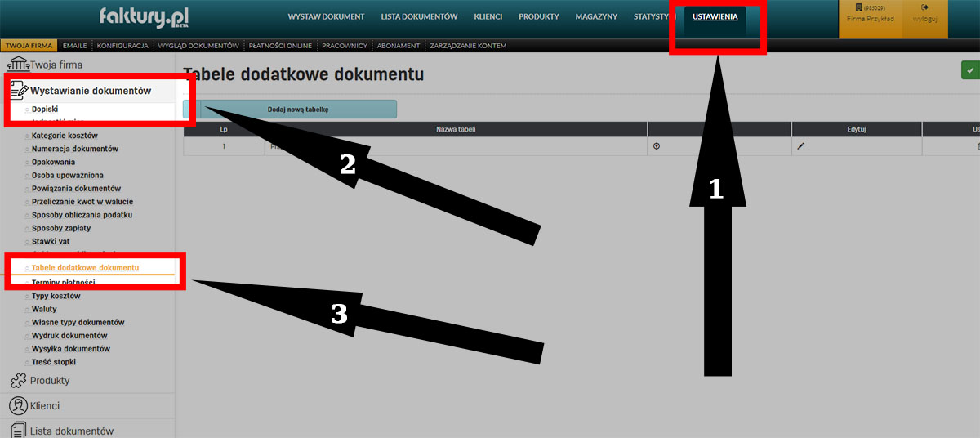980x438 pixels.
Task: Open Stawki vat in the sidebar
Action: click(x=51, y=241)
